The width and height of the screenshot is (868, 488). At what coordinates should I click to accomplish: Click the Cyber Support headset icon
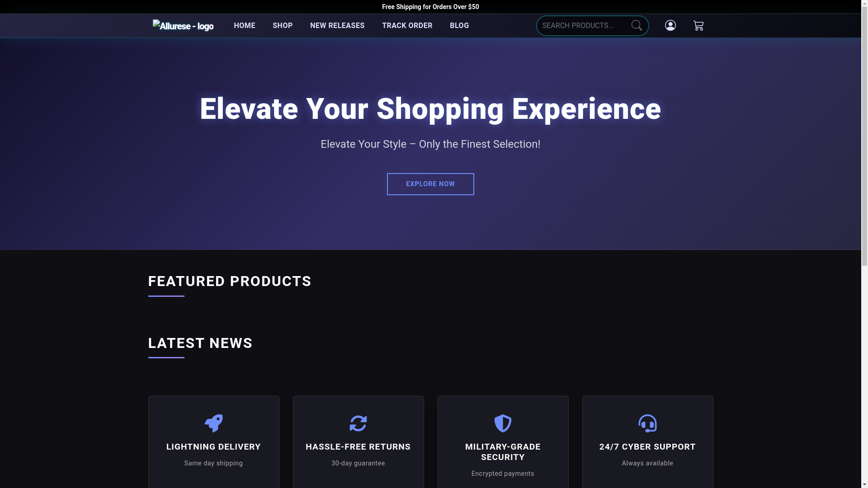(647, 423)
